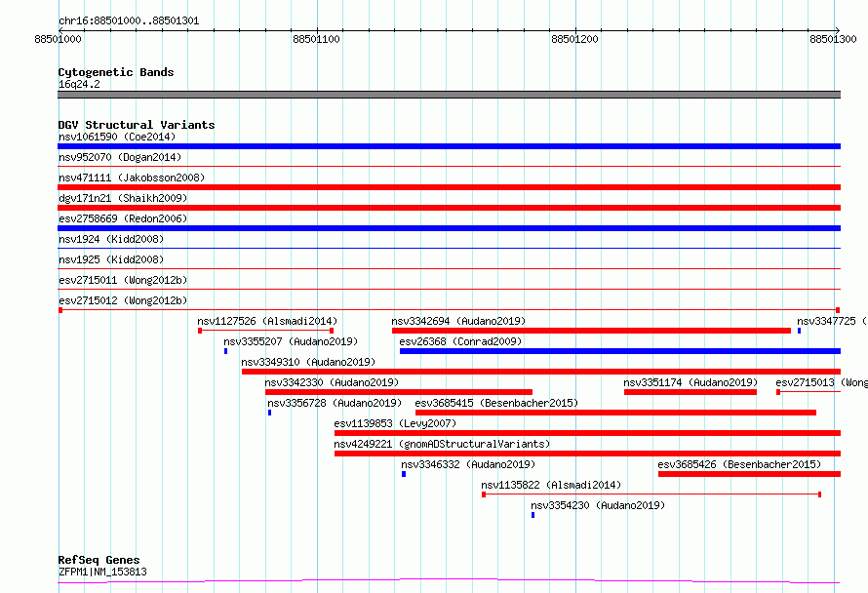
Task: Click the red bar under nsv3351174
Action: point(690,392)
